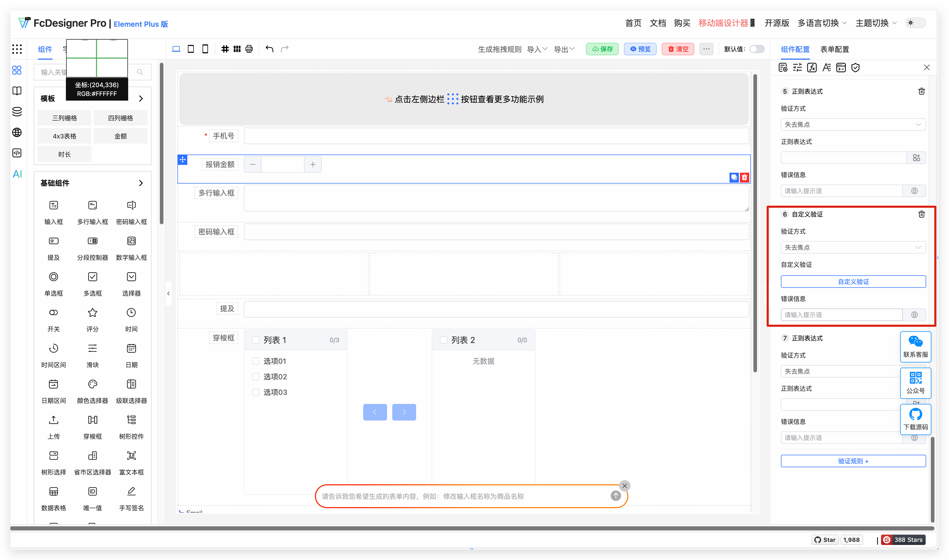
Task: Open the fx formula config icon
Action: click(x=812, y=68)
